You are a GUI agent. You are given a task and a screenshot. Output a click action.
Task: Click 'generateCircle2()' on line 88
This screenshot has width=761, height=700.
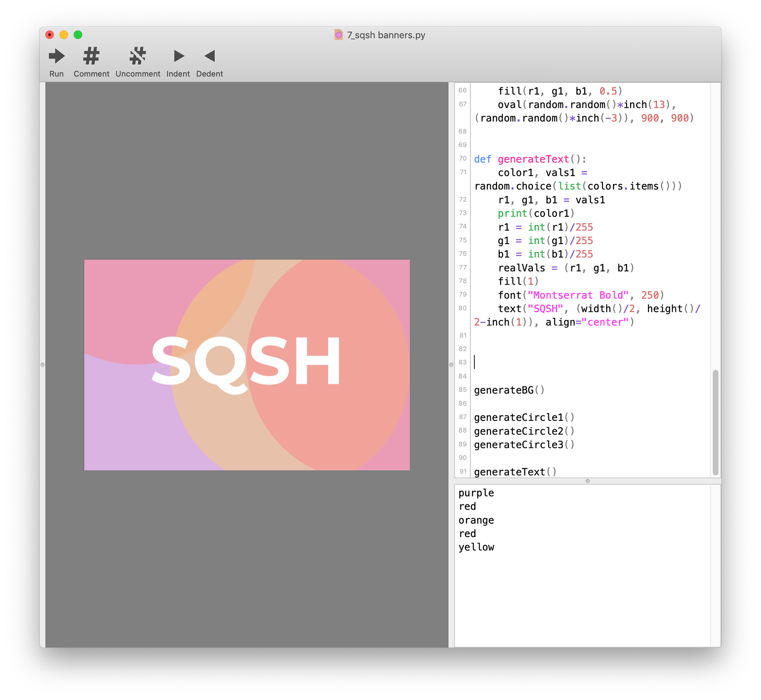coord(524,431)
